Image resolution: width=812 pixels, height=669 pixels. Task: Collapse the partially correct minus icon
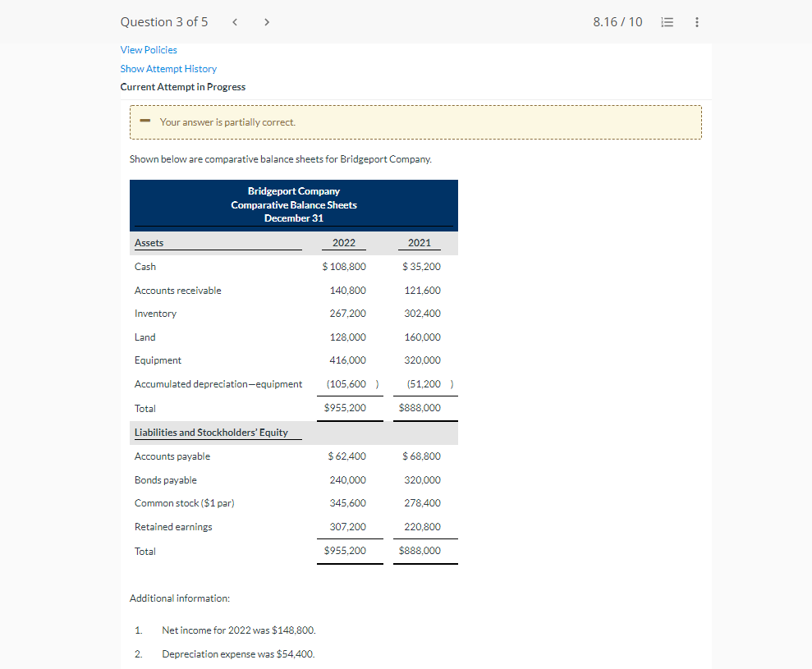click(145, 121)
